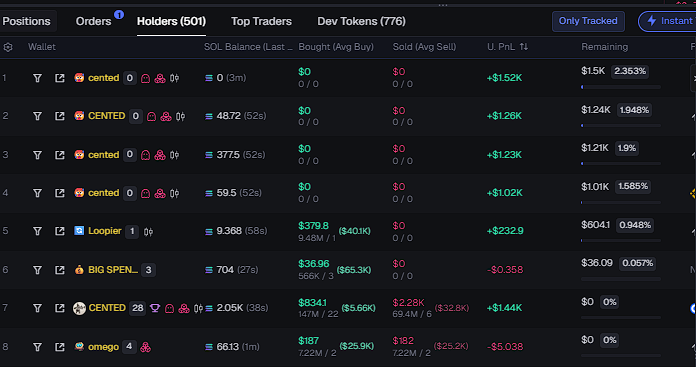Screen dimensions: 696x367
Task: Filter by CENTED wallet with 2.05K SOL
Action: (37, 308)
